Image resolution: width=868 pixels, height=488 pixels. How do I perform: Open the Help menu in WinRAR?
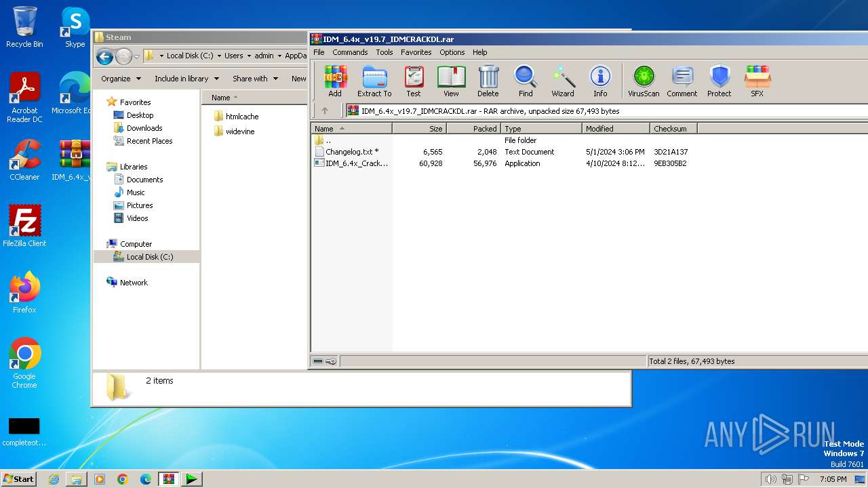480,52
